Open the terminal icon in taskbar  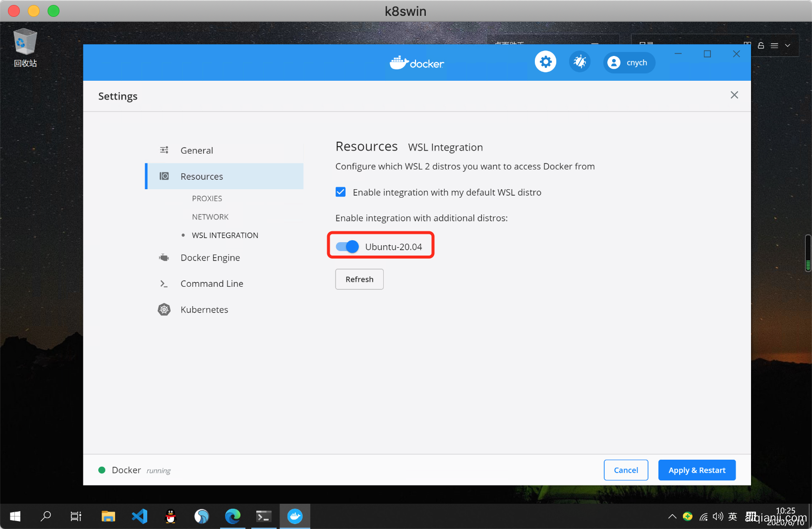263,517
